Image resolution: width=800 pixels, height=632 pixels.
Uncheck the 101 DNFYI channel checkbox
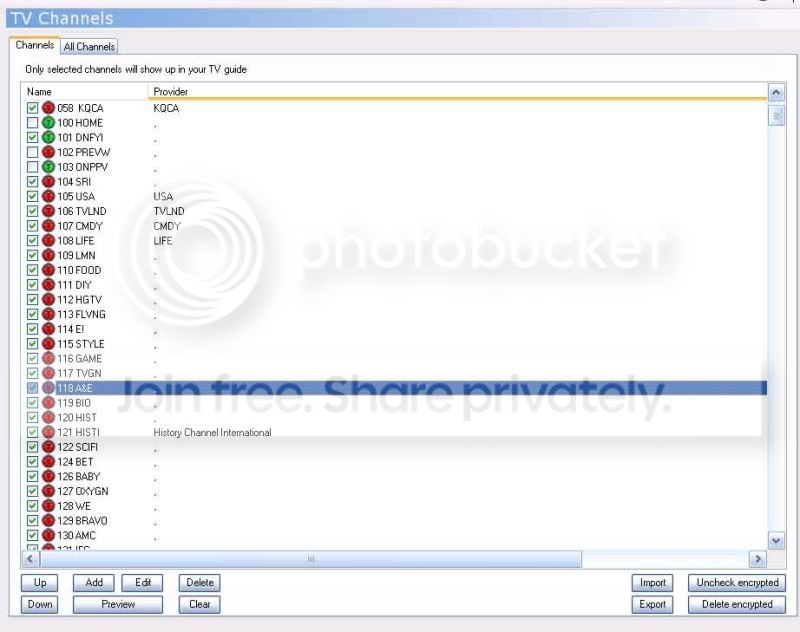click(x=32, y=138)
